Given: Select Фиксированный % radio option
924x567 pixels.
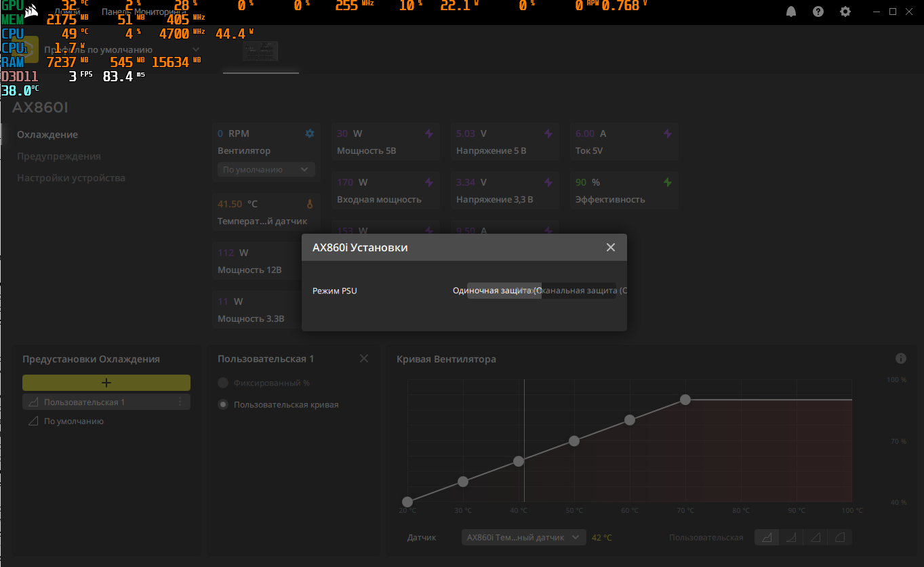Looking at the screenshot, I should (264, 383).
